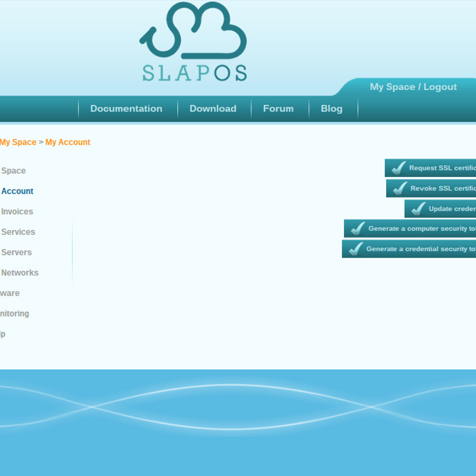
Task: Open the Documentation menu item
Action: [126, 109]
